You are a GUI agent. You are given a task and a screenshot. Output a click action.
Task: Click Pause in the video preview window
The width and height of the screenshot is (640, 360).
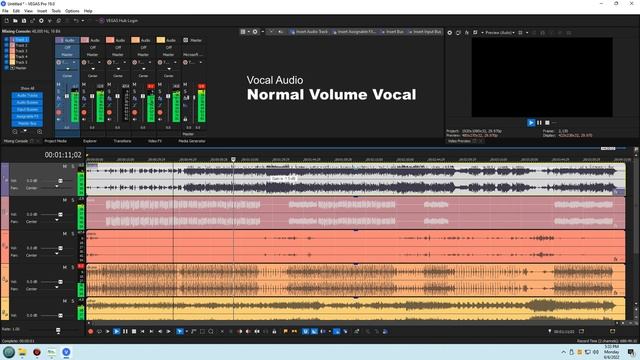[x=539, y=122]
